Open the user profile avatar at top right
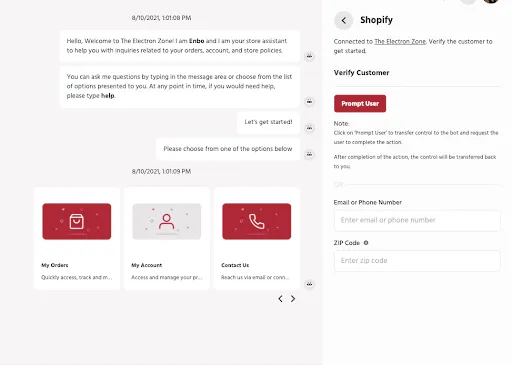The height and width of the screenshot is (365, 512). click(x=491, y=1)
